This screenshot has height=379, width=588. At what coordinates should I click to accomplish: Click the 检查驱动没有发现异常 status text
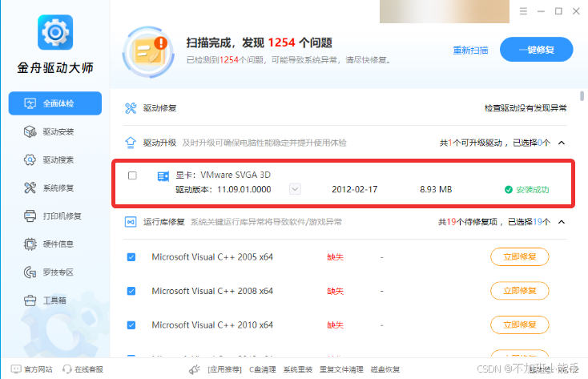(x=526, y=108)
